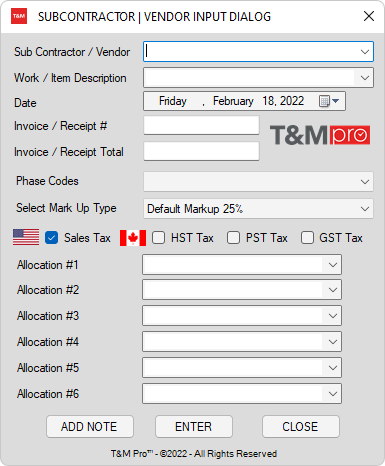Select the weekday Friday in date field
385x466 pixels.
click(x=173, y=101)
